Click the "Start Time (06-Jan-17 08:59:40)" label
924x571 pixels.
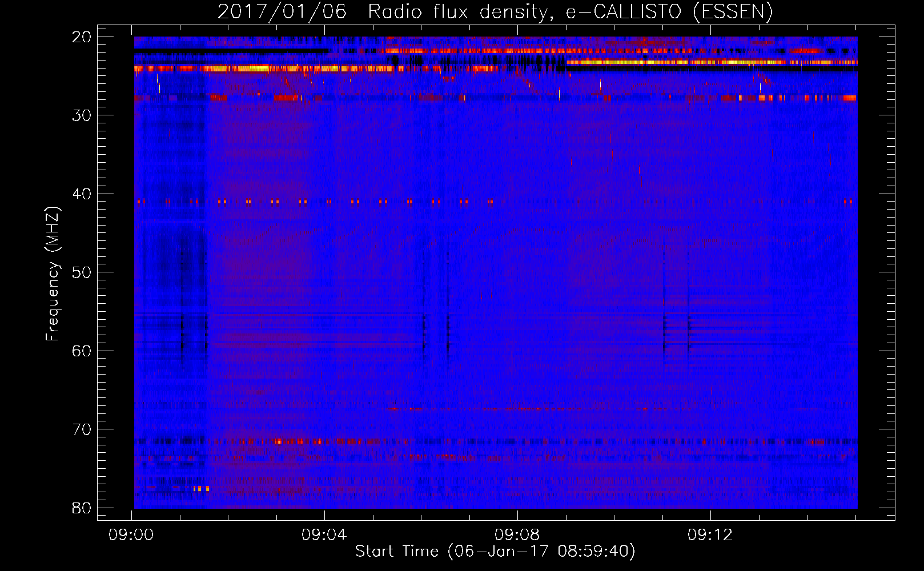pos(495,552)
